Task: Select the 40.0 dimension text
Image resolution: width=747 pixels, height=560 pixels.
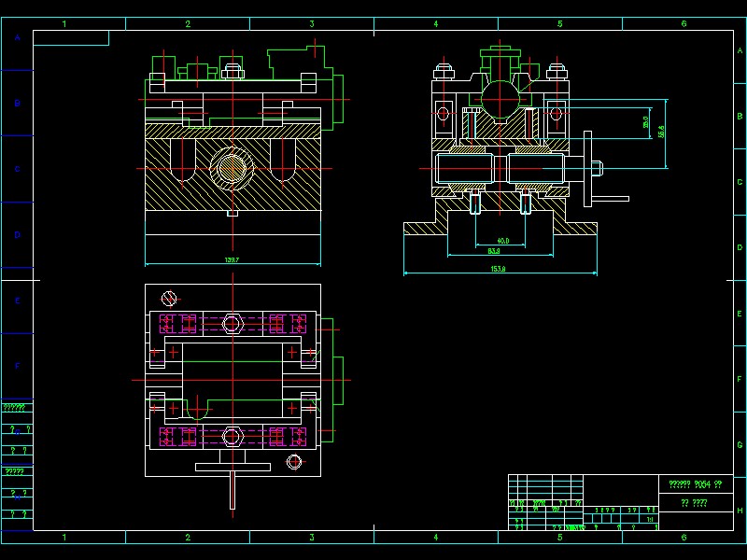Action: (503, 241)
